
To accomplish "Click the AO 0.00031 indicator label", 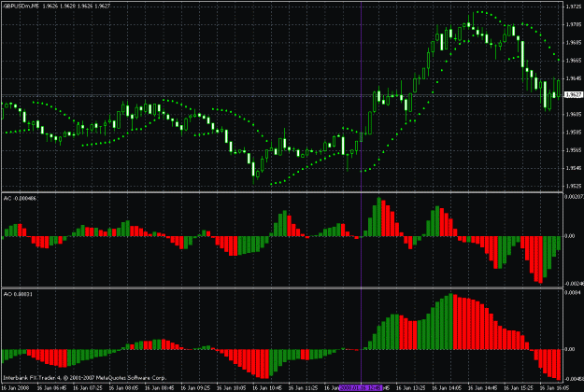I will coord(18,295).
